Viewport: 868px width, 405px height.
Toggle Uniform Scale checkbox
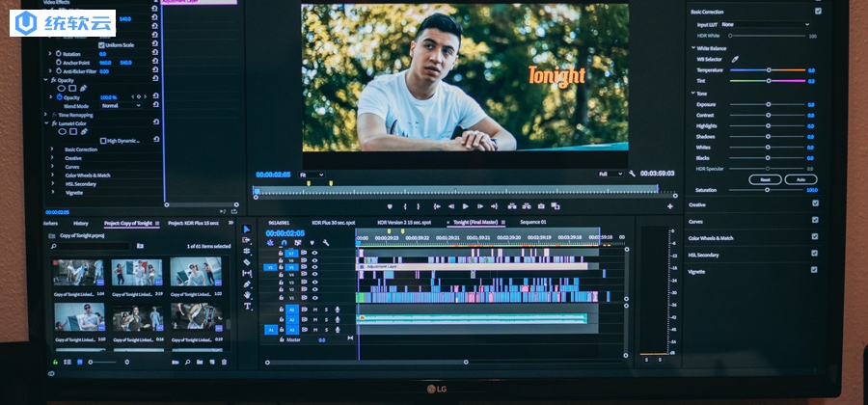coord(101,44)
